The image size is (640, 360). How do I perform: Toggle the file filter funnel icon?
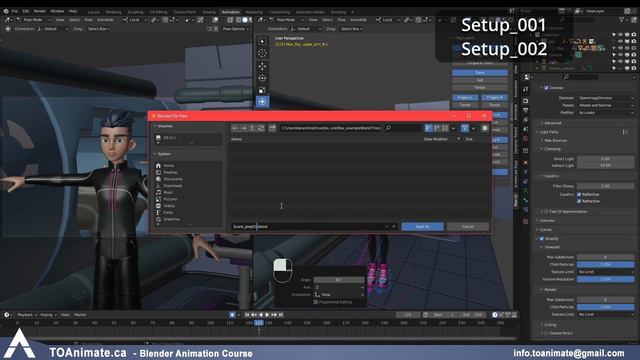464,128
